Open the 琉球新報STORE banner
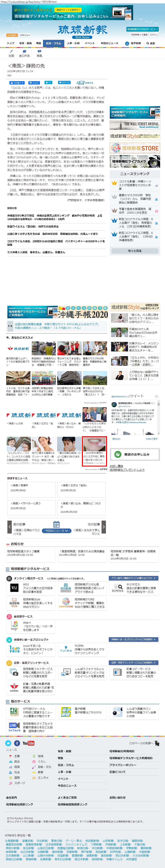 click(x=135, y=148)
